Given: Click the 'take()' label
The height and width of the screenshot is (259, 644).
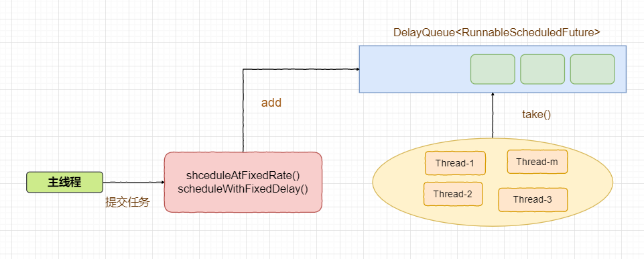Looking at the screenshot, I should [x=536, y=115].
